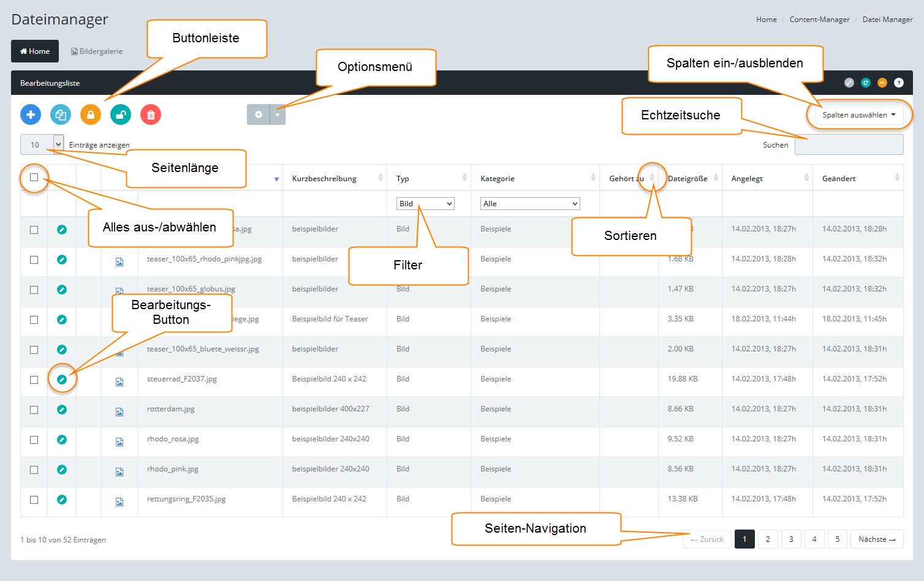Click the green refresh icon in Bearbeitungsliste header
This screenshot has height=581, width=924.
[x=866, y=83]
